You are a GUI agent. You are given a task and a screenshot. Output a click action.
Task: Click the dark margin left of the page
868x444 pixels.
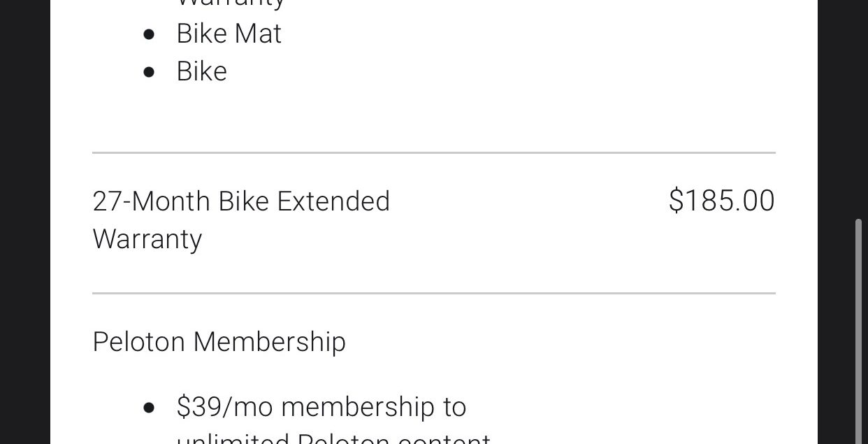(x=25, y=222)
